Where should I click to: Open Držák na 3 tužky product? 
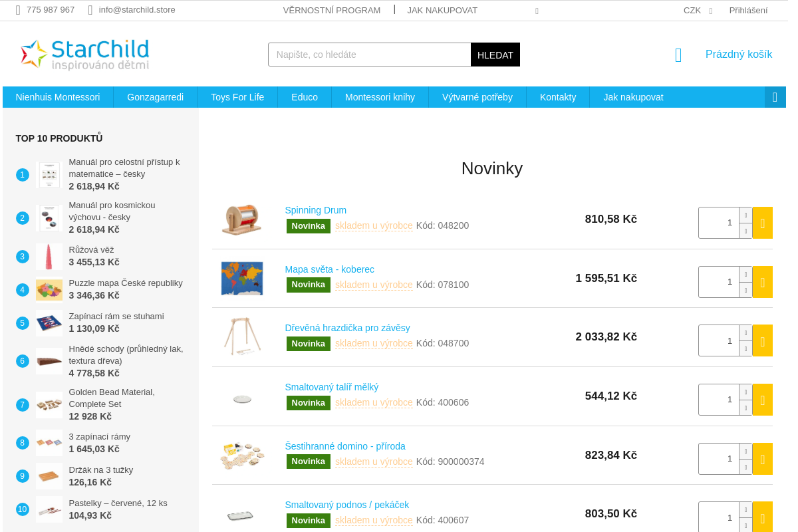[101, 470]
